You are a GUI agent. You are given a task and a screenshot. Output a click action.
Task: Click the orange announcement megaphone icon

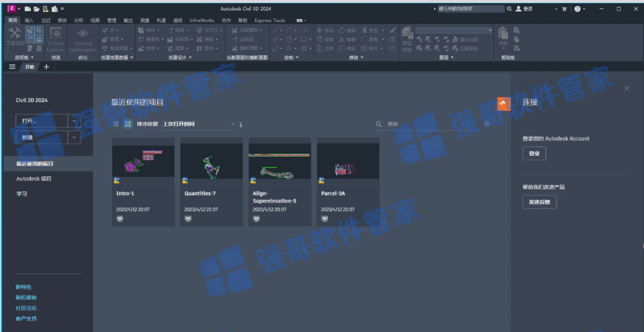pyautogui.click(x=504, y=104)
